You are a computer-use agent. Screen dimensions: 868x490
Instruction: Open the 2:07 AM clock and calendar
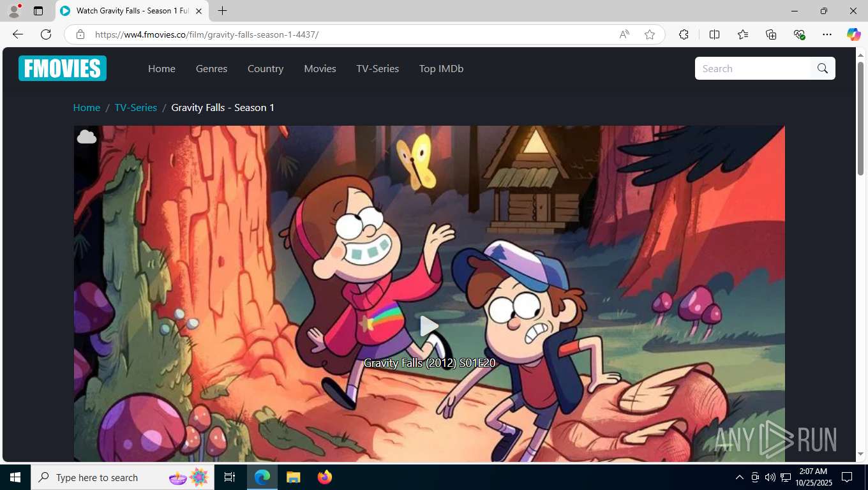[813, 477]
